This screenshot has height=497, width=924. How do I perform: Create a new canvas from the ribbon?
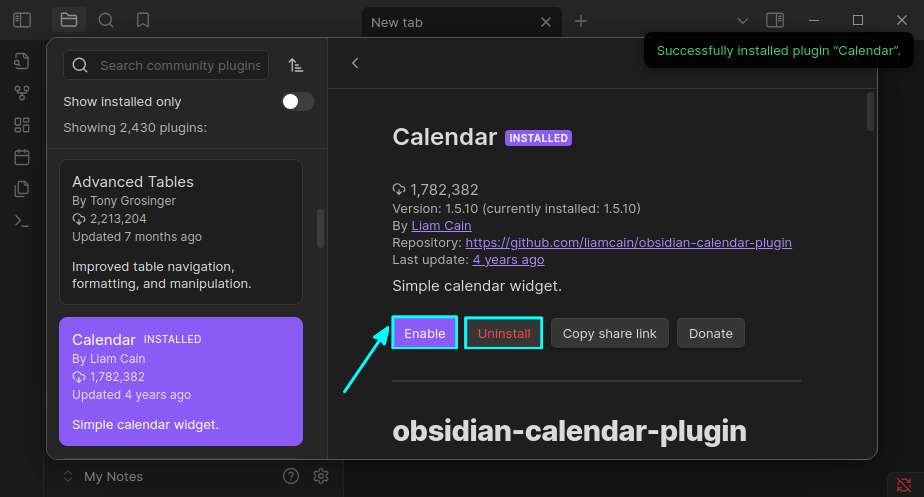tap(22, 125)
